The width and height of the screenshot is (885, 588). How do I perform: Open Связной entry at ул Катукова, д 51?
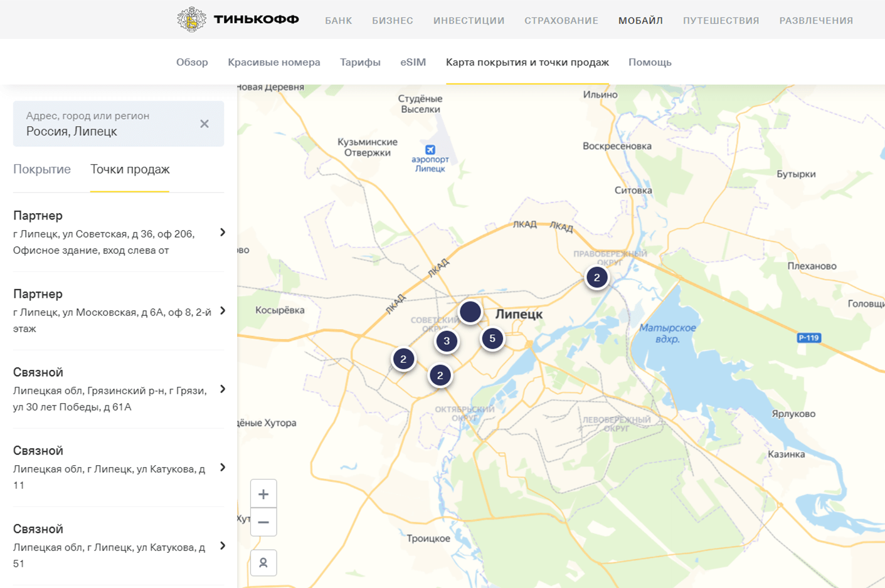tap(119, 546)
